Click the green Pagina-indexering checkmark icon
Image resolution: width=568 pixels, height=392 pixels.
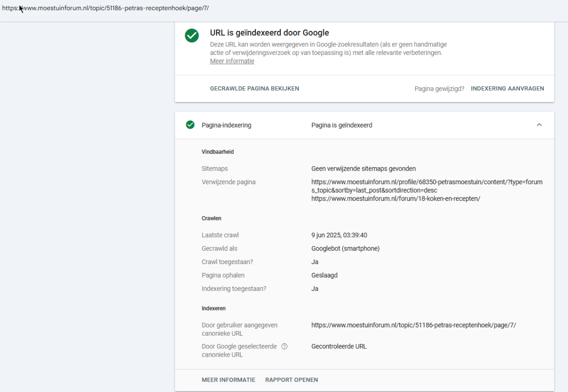(190, 125)
